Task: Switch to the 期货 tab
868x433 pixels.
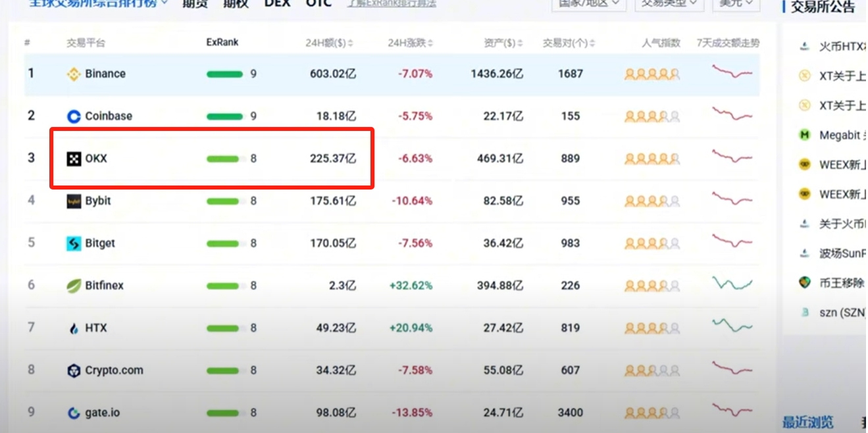Action: tap(194, 3)
